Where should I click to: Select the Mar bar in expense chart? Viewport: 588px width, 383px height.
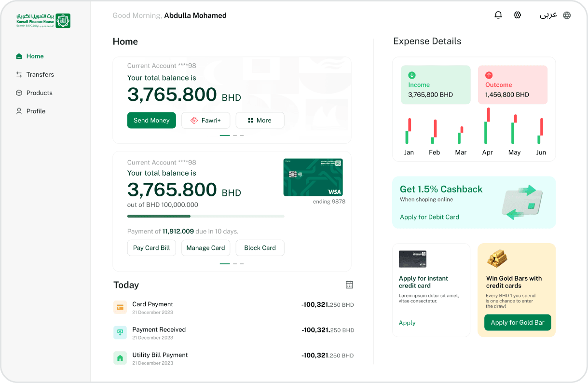coord(461,135)
